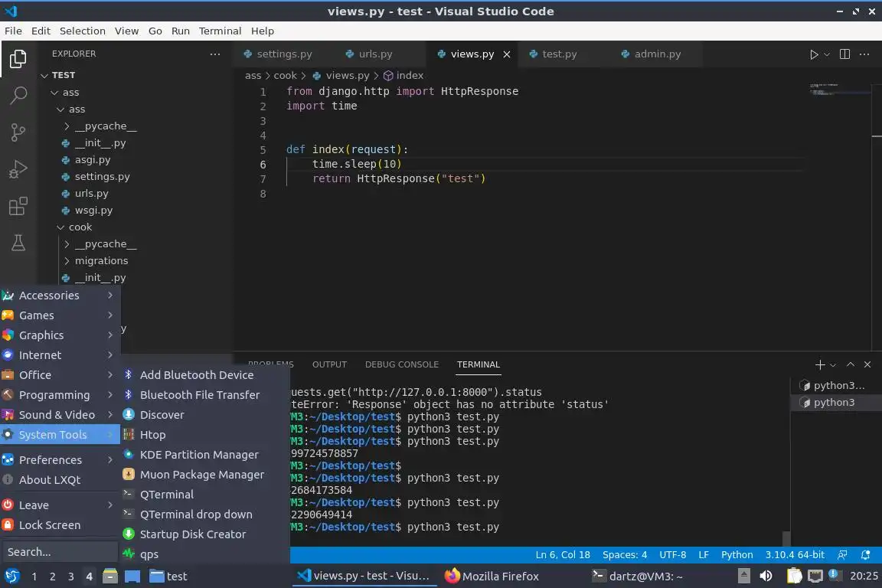Select index symbol in the breadcrumb
Screen dimensions: 882x588
coord(404,75)
